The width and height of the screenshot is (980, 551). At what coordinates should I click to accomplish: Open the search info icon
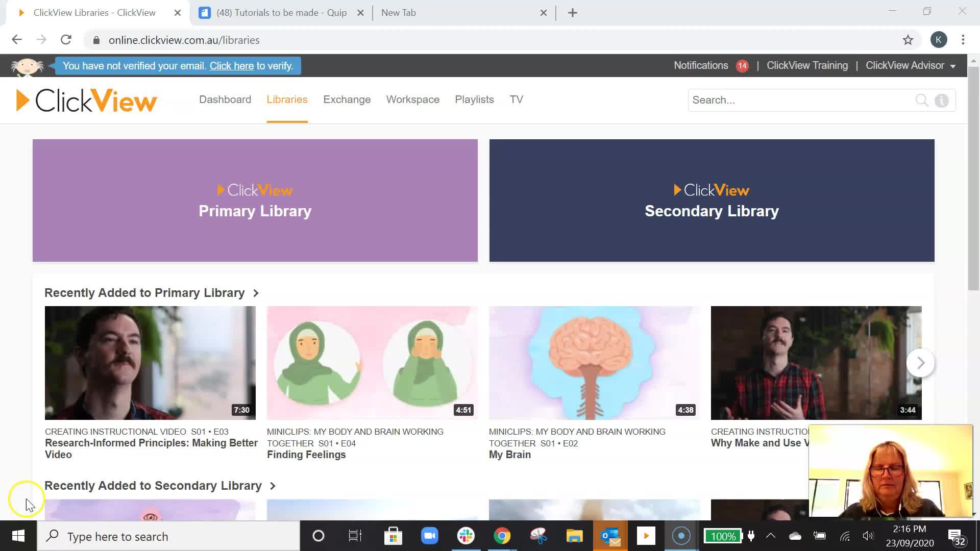tap(942, 101)
